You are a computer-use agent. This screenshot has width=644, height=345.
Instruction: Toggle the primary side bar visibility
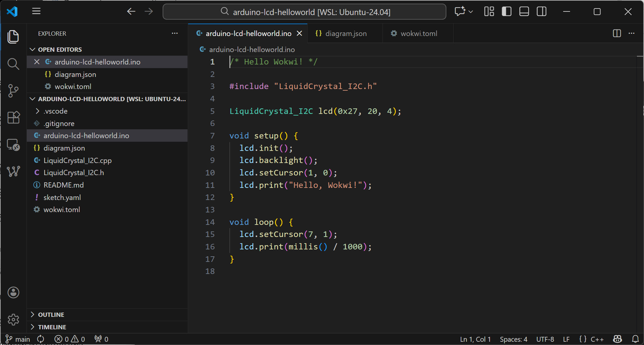506,12
